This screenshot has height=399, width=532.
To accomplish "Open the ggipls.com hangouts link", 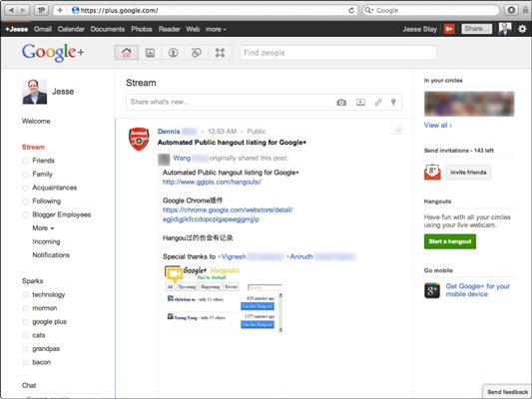I will point(212,182).
